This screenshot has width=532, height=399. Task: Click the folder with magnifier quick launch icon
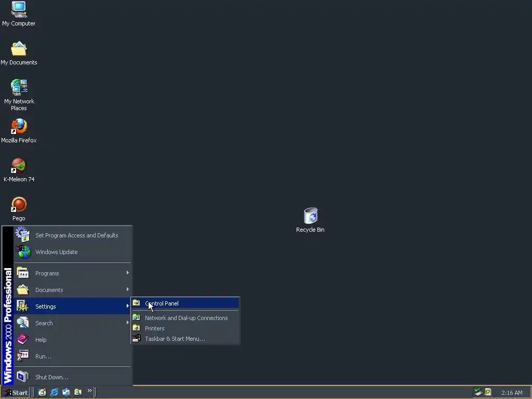[x=78, y=392]
